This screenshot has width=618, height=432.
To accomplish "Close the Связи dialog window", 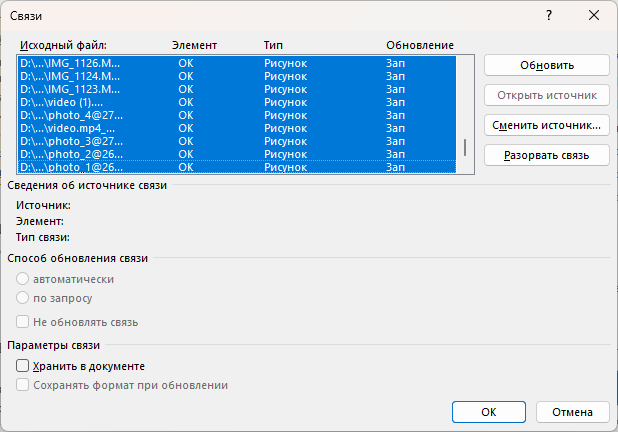I will (x=595, y=17).
